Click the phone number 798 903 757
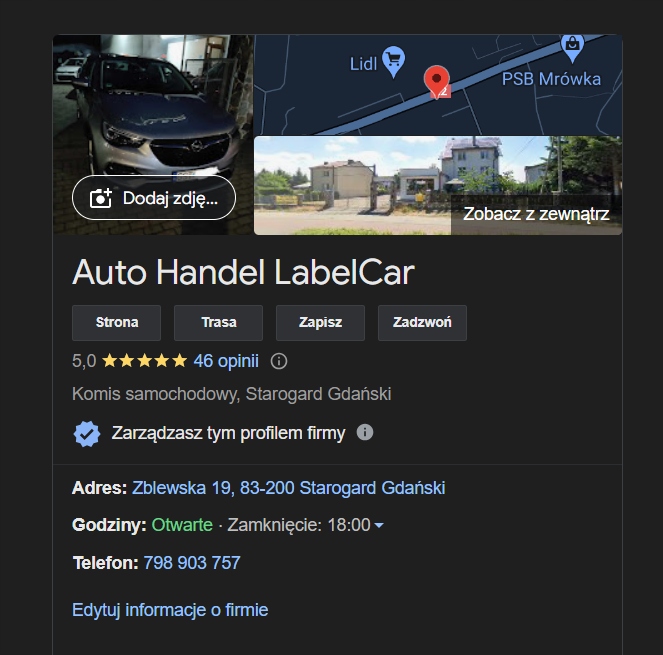 pyautogui.click(x=192, y=563)
